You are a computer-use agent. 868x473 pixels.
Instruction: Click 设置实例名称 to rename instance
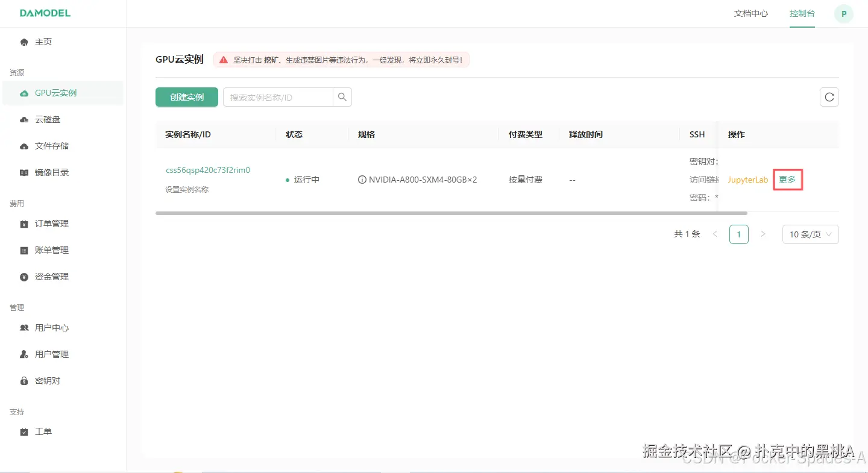pyautogui.click(x=187, y=190)
